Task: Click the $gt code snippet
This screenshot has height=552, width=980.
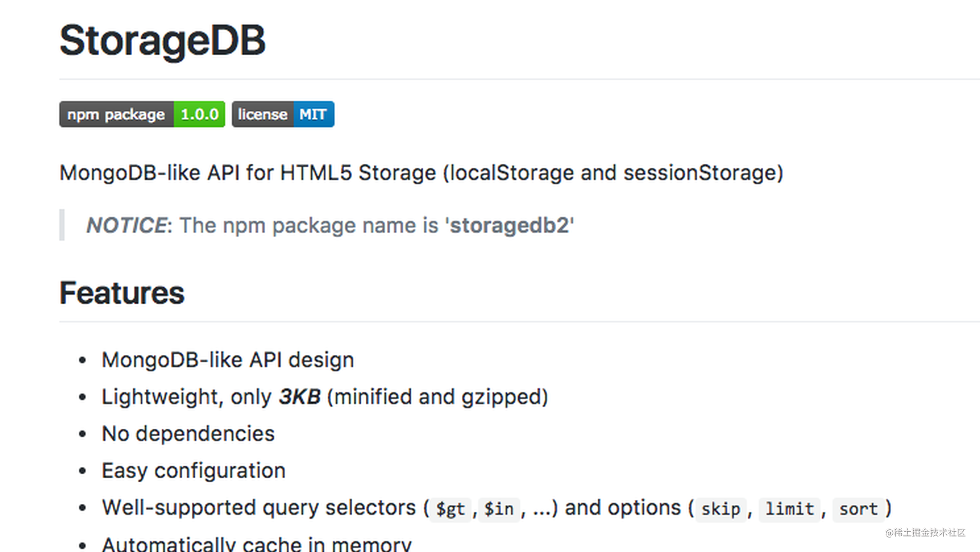Action: coord(449,508)
